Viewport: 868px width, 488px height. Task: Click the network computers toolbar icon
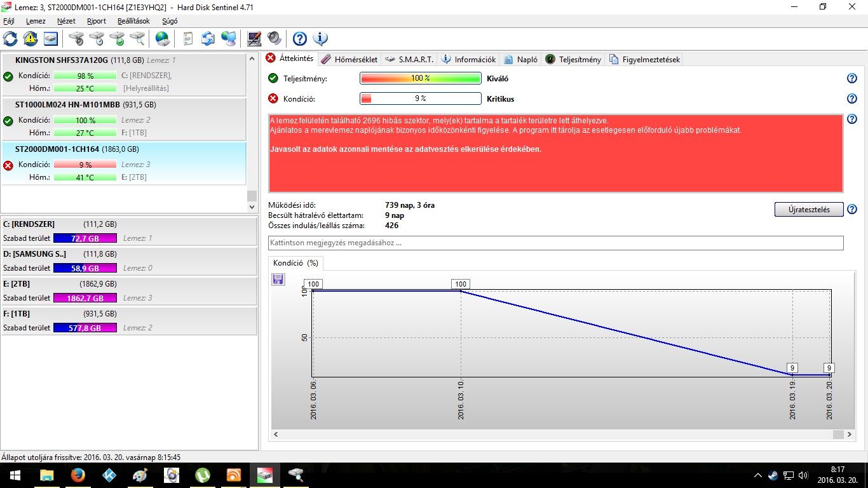[228, 39]
